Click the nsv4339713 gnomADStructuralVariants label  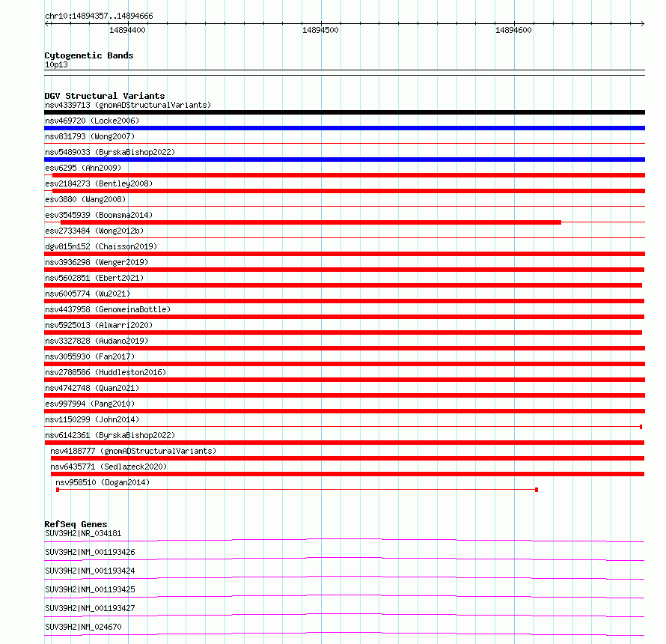click(128, 105)
